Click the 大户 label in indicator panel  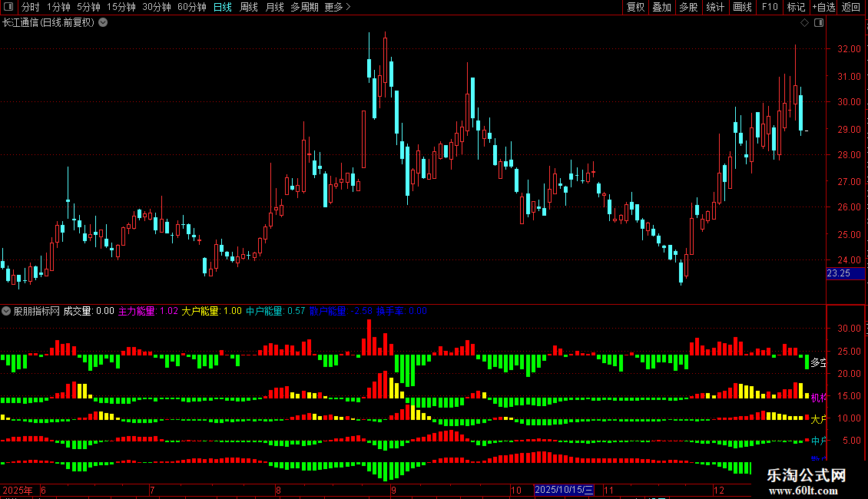coord(818,419)
